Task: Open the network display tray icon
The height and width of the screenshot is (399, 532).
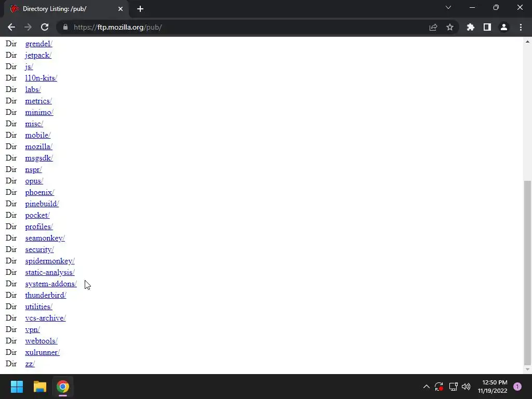Action: click(453, 387)
